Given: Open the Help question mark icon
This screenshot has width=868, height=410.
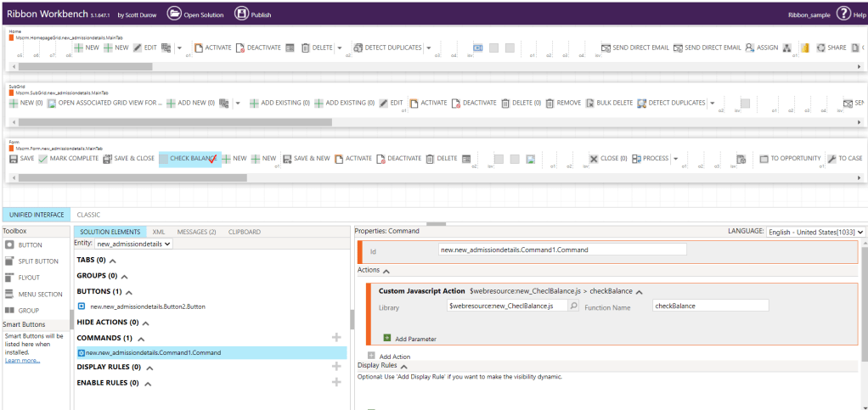Looking at the screenshot, I should pos(843,14).
